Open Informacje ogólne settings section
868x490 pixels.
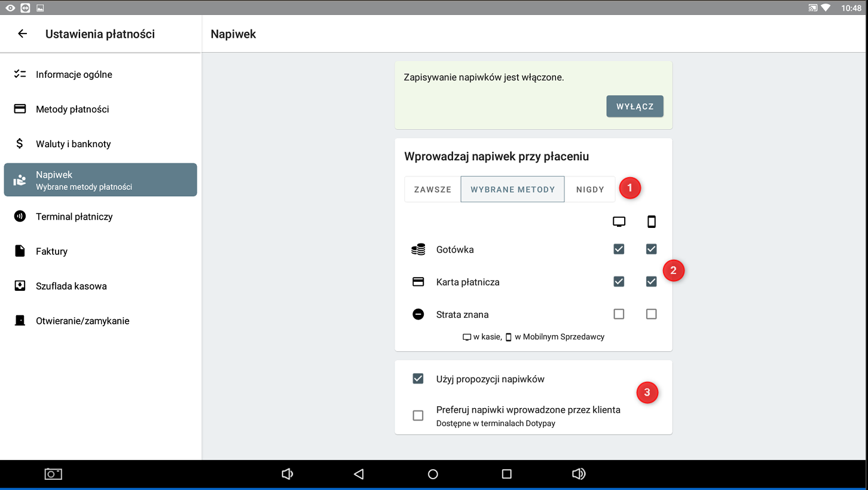pos(74,75)
